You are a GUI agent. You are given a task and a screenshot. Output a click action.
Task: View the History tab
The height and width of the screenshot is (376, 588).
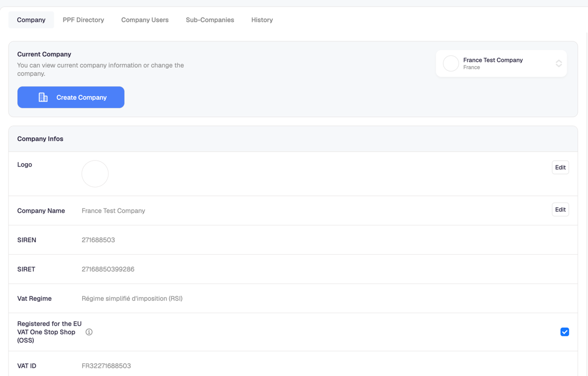coord(262,20)
